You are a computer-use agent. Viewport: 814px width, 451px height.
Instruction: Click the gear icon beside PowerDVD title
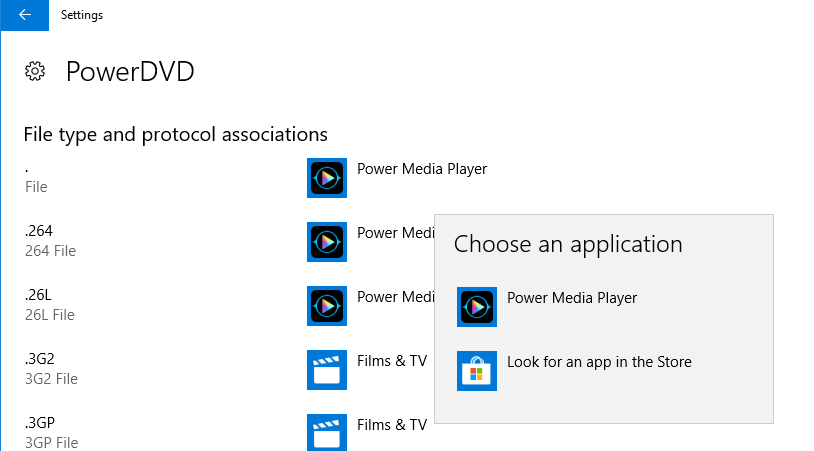click(35, 72)
